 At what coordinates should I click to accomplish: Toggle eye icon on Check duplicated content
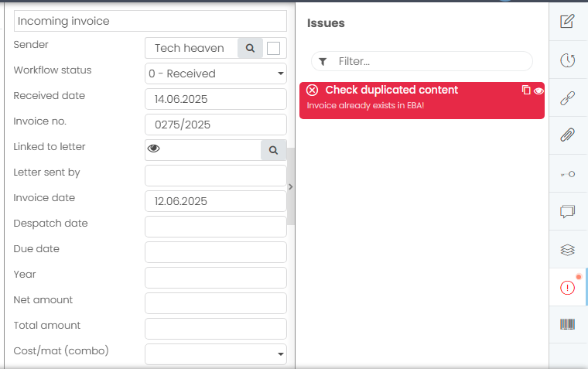point(538,91)
